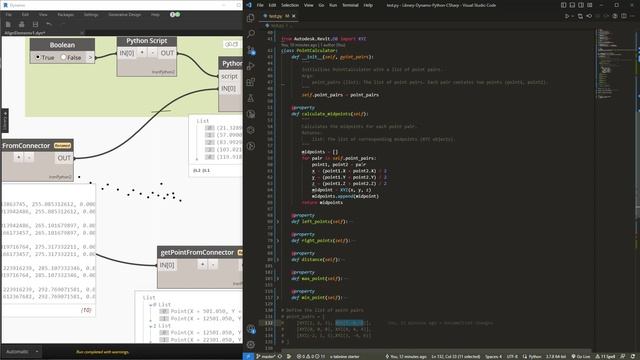This screenshot has height=360, width=640.
Task: Click the Split Editor icon in VS Code
Action: [x=624, y=16]
